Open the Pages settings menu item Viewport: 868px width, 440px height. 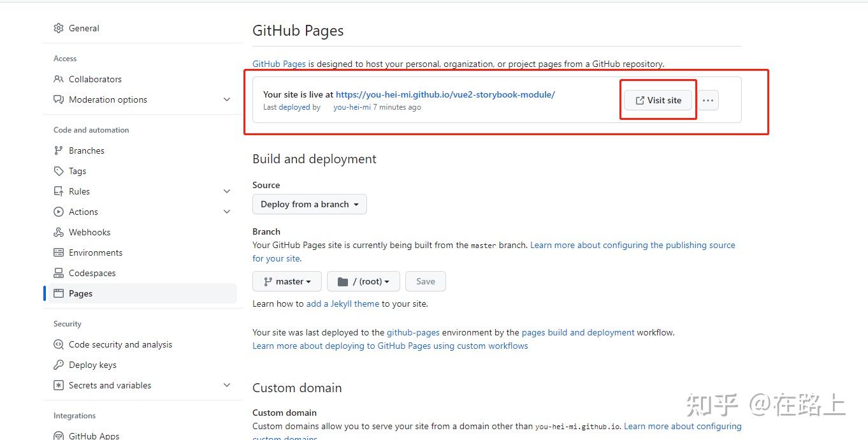point(80,293)
